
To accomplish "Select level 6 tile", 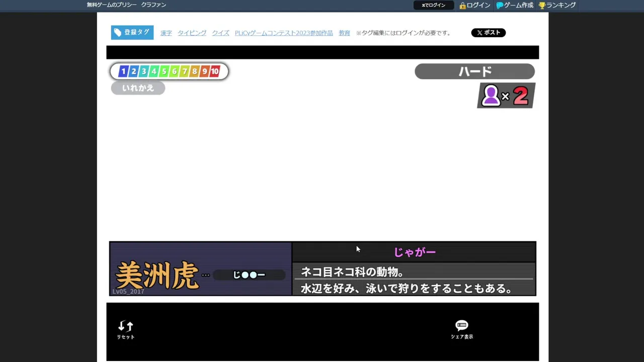I will 174,71.
